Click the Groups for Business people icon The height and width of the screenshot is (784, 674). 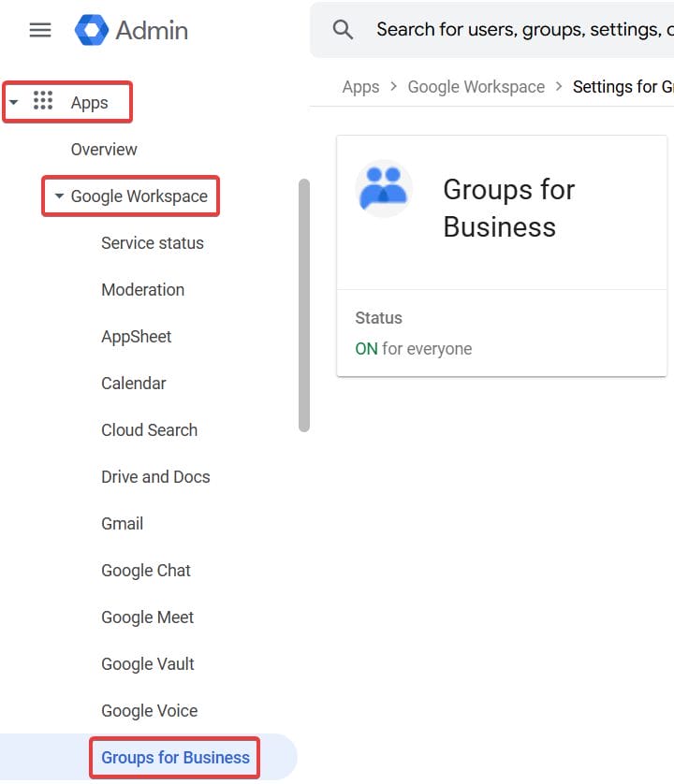pos(384,188)
